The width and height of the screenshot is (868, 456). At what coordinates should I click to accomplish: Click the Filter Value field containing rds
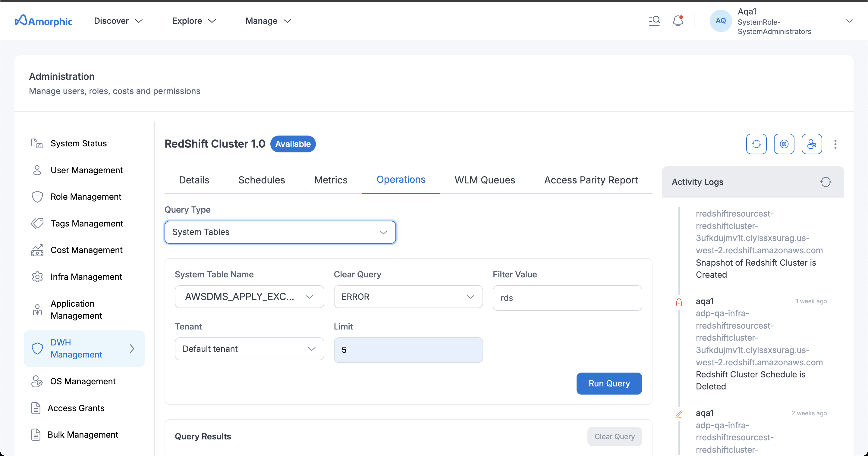click(567, 298)
